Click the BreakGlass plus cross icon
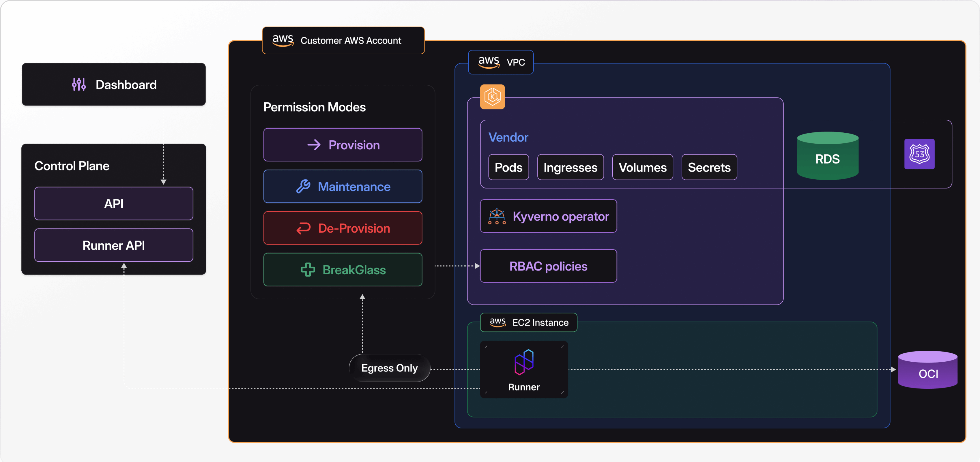 tap(308, 270)
